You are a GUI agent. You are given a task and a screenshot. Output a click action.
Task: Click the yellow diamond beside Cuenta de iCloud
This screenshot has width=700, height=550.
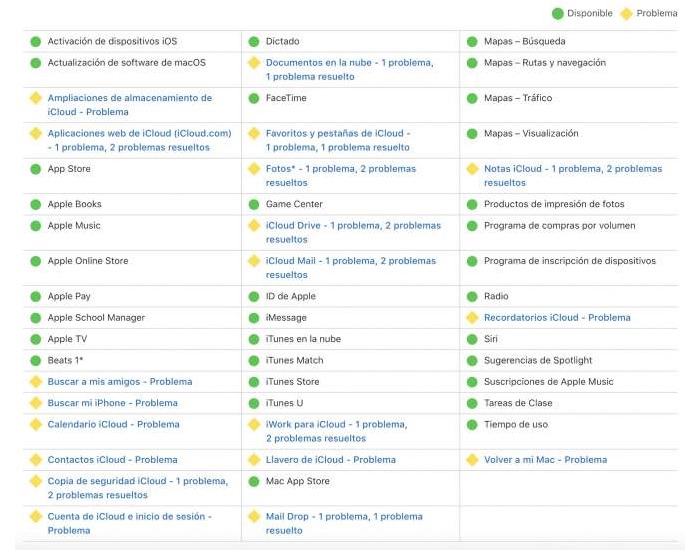click(36, 516)
